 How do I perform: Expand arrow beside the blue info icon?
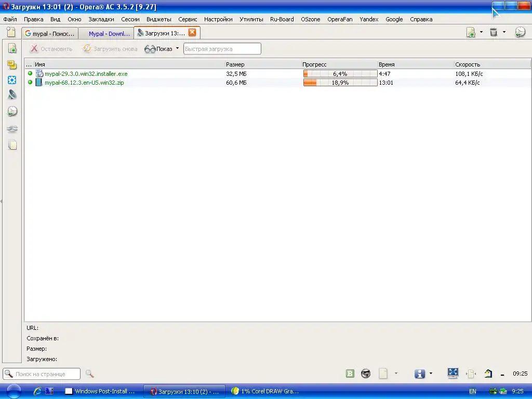pyautogui.click(x=431, y=373)
